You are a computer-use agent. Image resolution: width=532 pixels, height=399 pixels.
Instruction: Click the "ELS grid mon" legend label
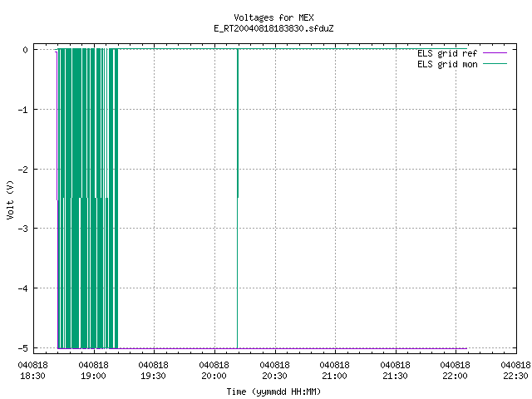coord(447,64)
